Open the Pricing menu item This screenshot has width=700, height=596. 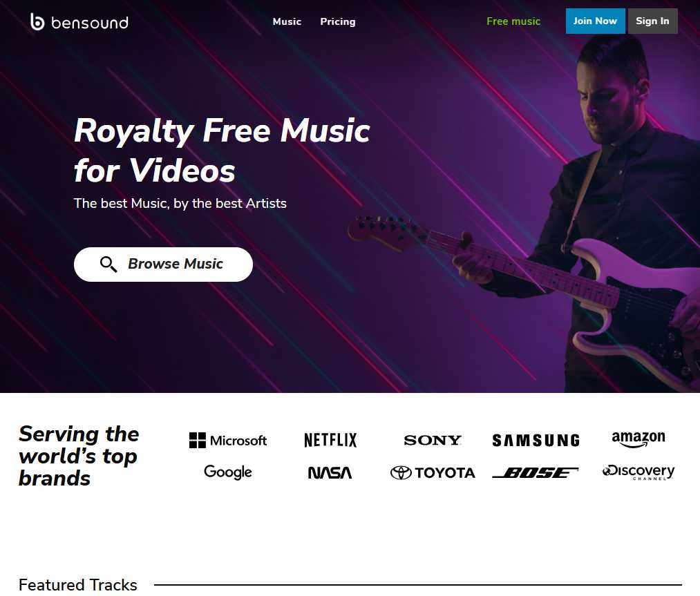pos(338,21)
